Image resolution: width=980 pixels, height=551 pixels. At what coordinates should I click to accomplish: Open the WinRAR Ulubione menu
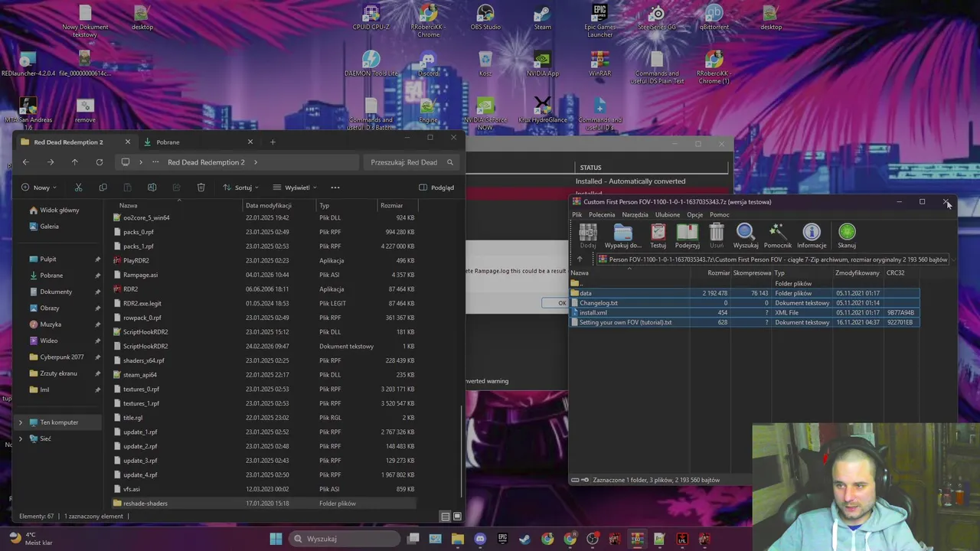pos(668,215)
